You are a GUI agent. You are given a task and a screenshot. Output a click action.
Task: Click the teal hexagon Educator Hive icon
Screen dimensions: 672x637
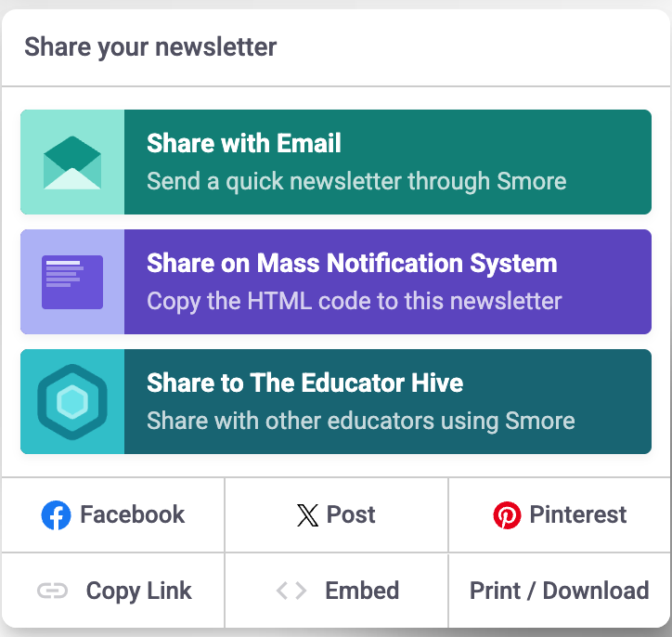tap(72, 402)
